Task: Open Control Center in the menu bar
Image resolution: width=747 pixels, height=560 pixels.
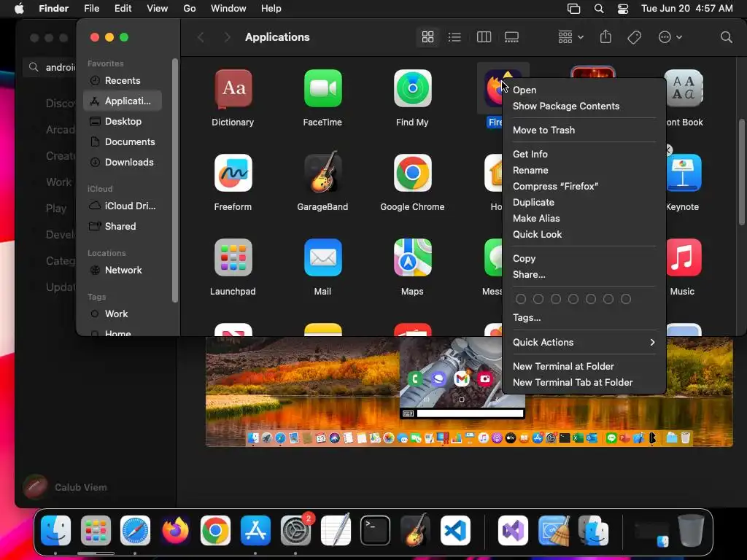Action: (x=623, y=9)
